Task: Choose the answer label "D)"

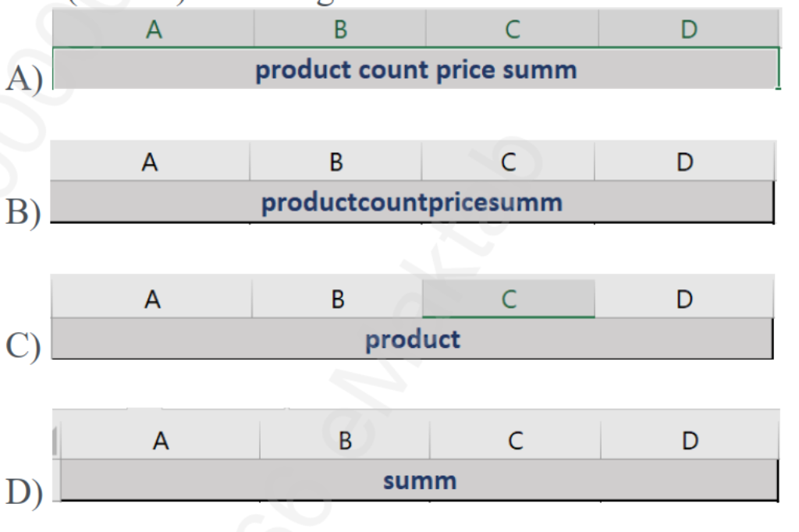Action: [x=23, y=492]
